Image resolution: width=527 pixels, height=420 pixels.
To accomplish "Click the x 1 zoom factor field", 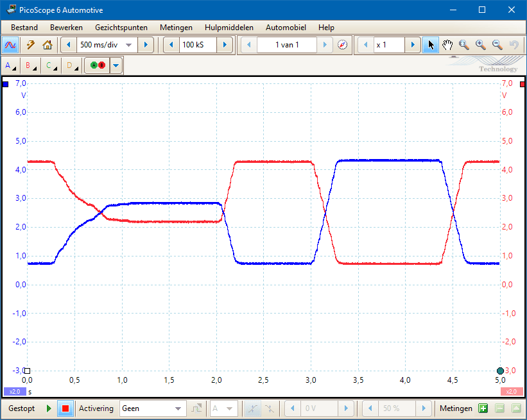I will click(390, 45).
